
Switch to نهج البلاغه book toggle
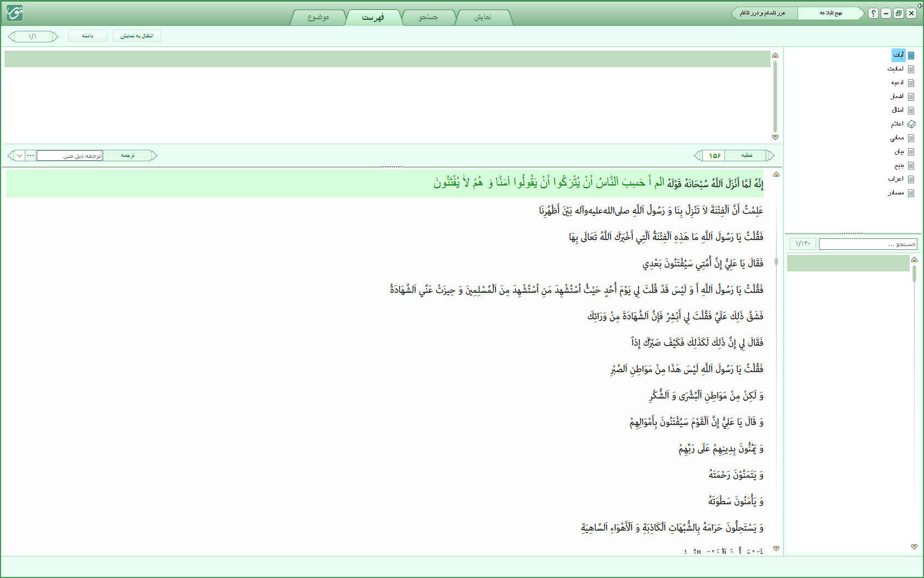[831, 13]
